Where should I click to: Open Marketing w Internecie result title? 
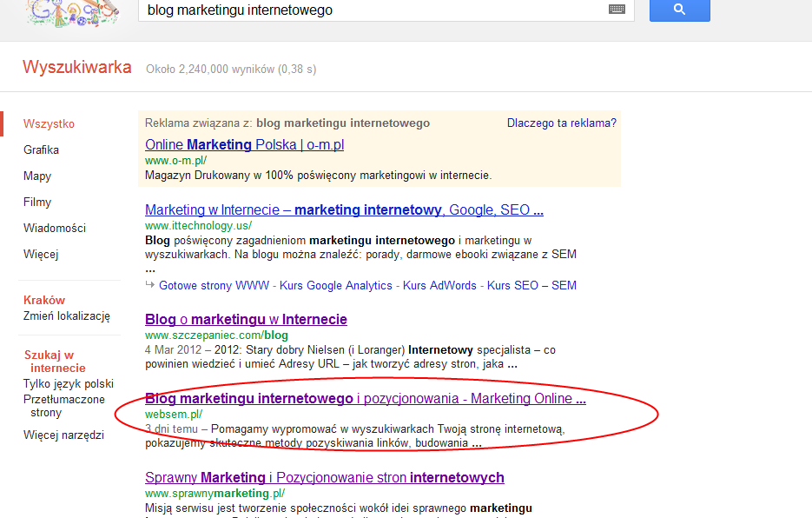pyautogui.click(x=344, y=209)
